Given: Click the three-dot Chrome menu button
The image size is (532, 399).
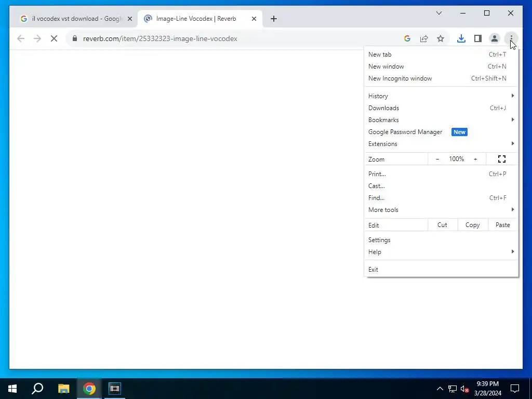Looking at the screenshot, I should click(x=511, y=38).
